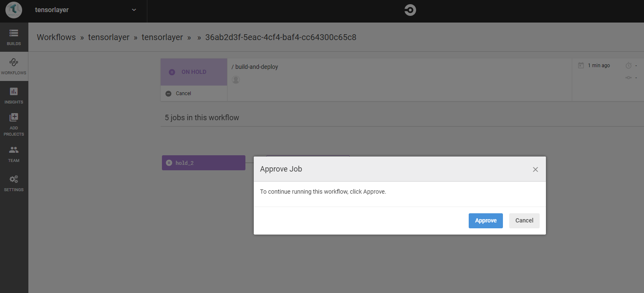Click the hold_2 job node

point(203,163)
